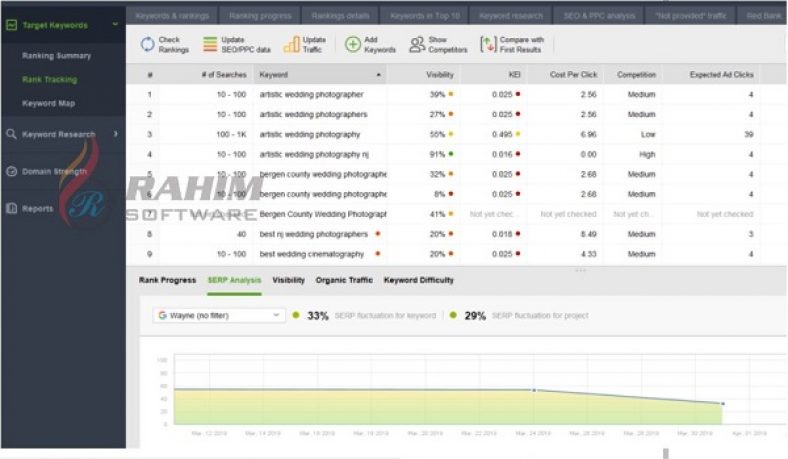
Task: Open Keyword Map in the sidebar
Action: [48, 103]
